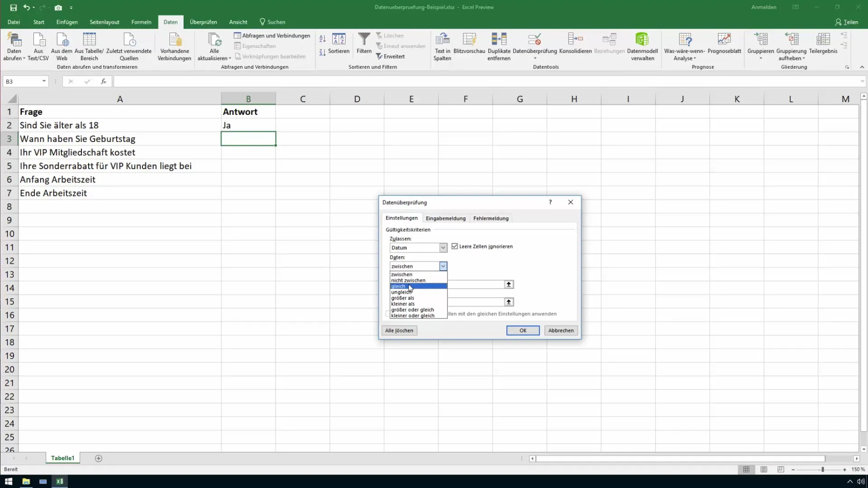Viewport: 868px width, 488px height.
Task: Click the sort A to Z ascending icon
Action: click(322, 39)
